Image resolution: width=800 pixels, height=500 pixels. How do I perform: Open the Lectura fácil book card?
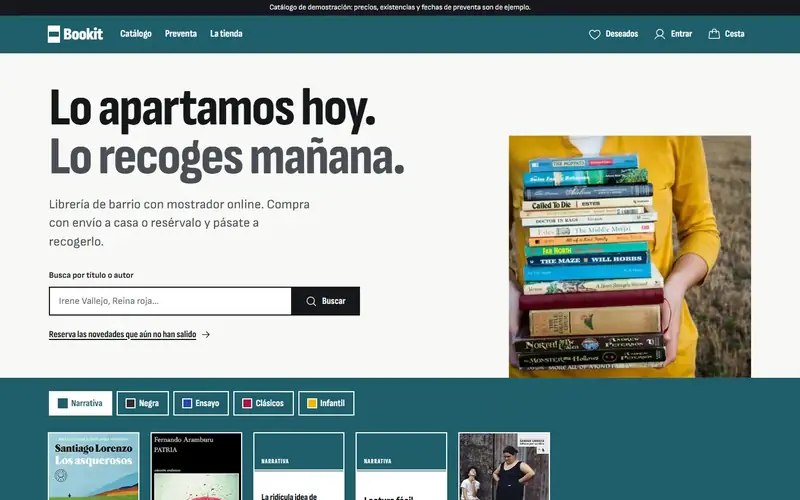click(401, 466)
